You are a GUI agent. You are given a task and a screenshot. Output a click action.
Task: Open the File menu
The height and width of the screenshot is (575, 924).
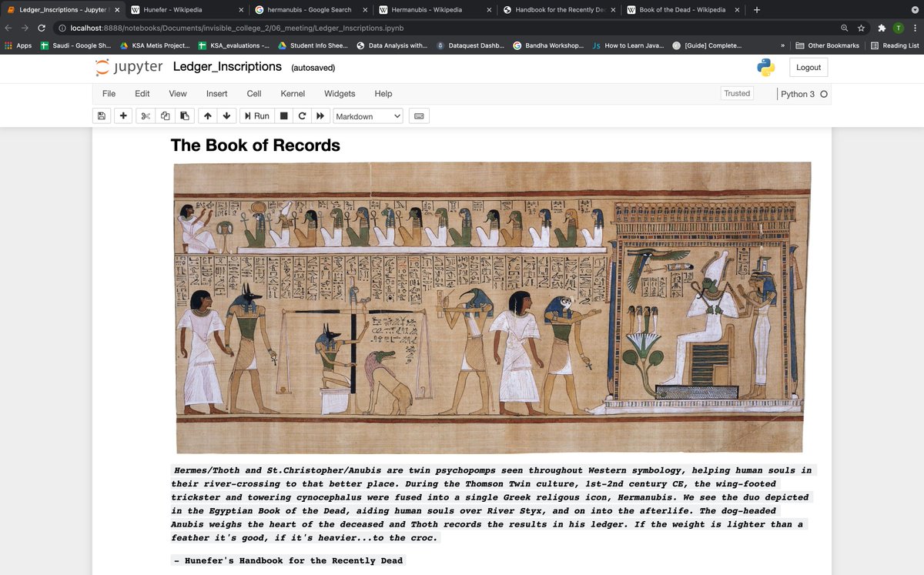coord(109,94)
